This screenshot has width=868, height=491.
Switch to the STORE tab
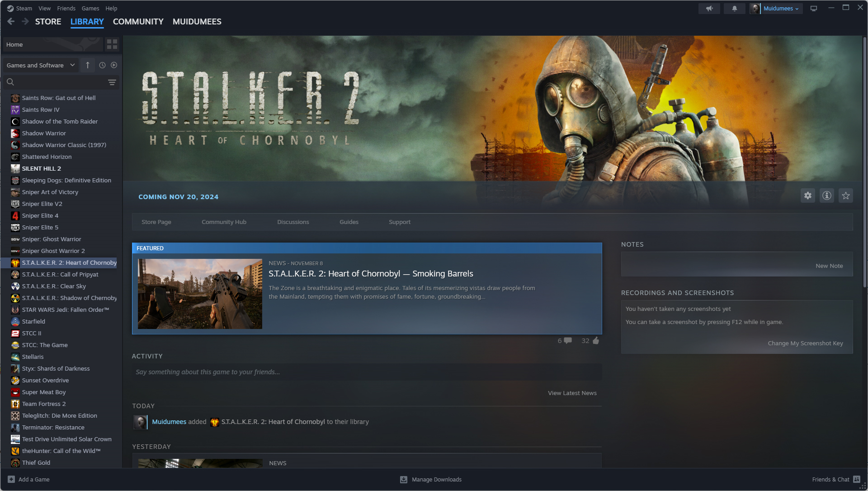pos(48,22)
